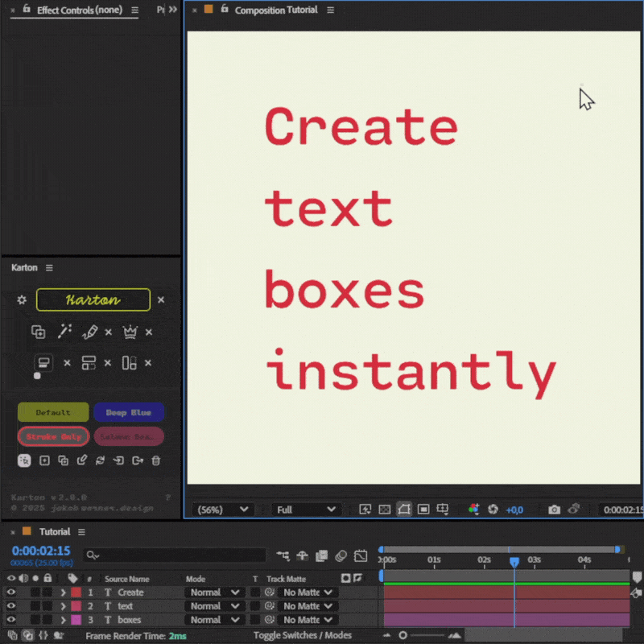Take a snapshot with the camera icon
The width and height of the screenshot is (644, 644).
click(x=553, y=510)
